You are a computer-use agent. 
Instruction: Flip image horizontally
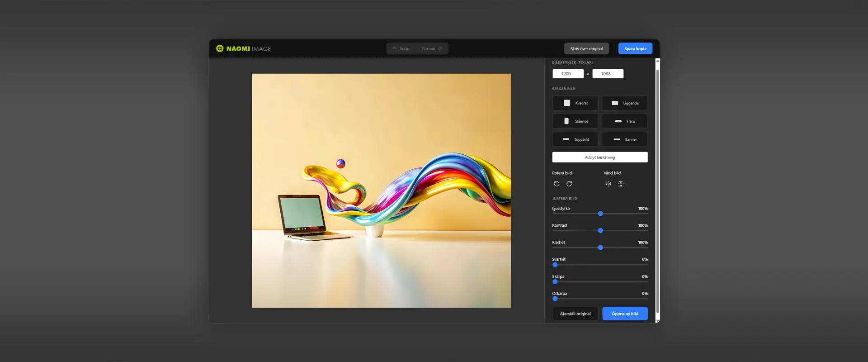click(608, 184)
